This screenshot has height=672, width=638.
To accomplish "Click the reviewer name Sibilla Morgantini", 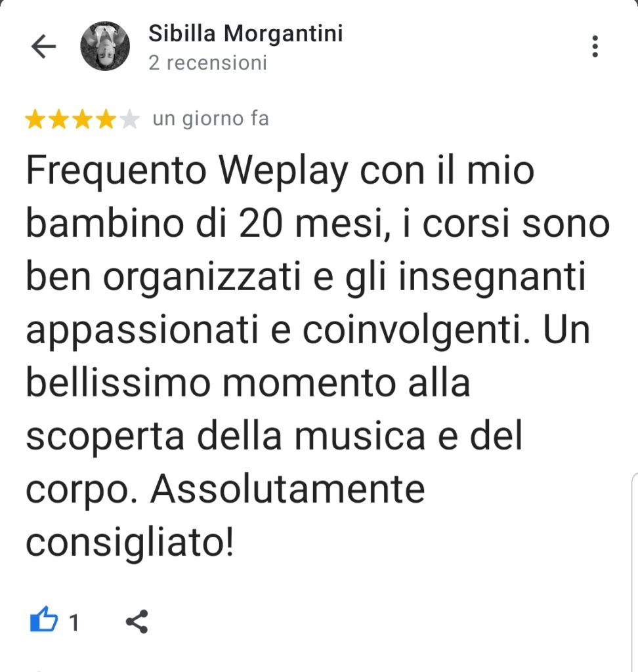I will coord(245,33).
